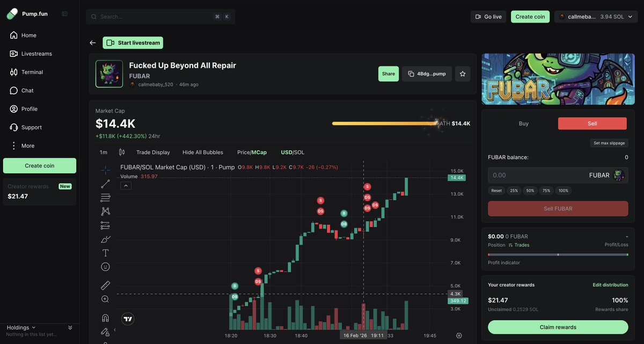Select the zoom in tool
Image resolution: width=644 pixels, height=344 pixels.
pyautogui.click(x=106, y=299)
